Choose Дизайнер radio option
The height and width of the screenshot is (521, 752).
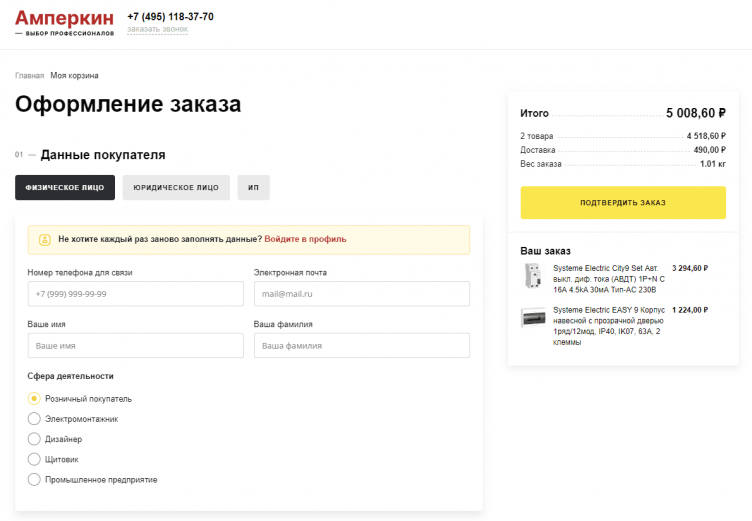[34, 439]
